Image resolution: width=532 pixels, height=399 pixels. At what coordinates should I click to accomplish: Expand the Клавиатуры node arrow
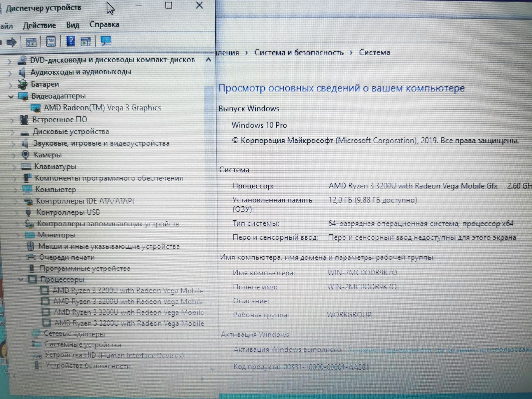pyautogui.click(x=14, y=167)
